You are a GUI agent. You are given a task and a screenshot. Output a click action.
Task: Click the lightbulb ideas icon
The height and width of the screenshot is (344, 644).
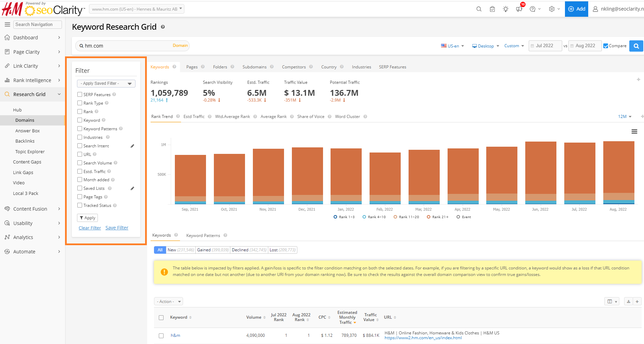click(505, 9)
